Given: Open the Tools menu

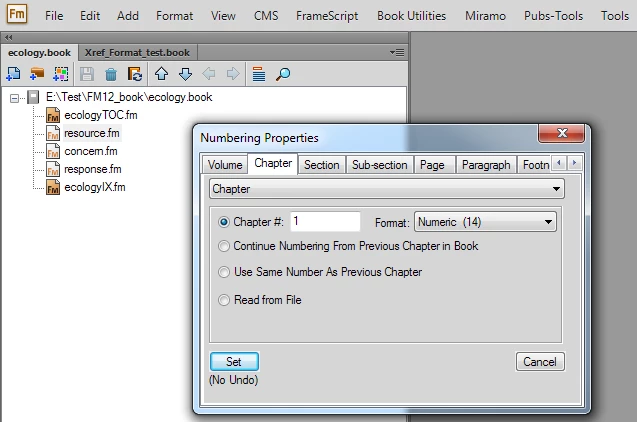Looking at the screenshot, I should click(615, 16).
